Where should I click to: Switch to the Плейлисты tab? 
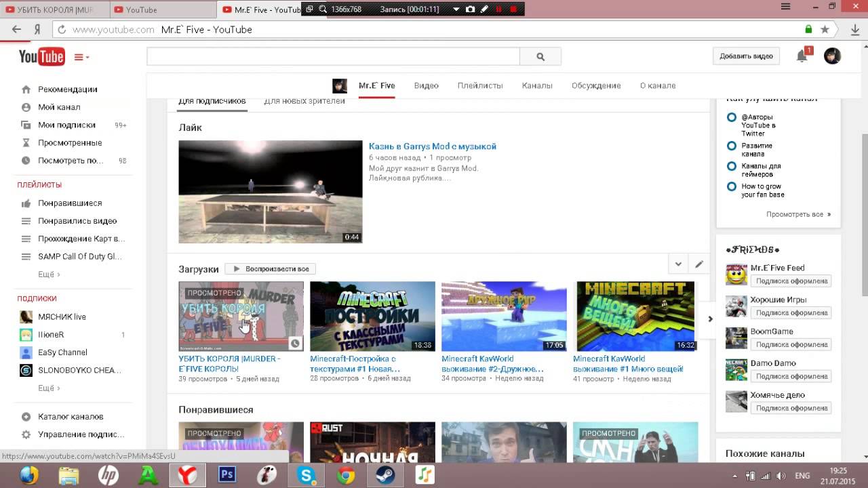pos(480,85)
